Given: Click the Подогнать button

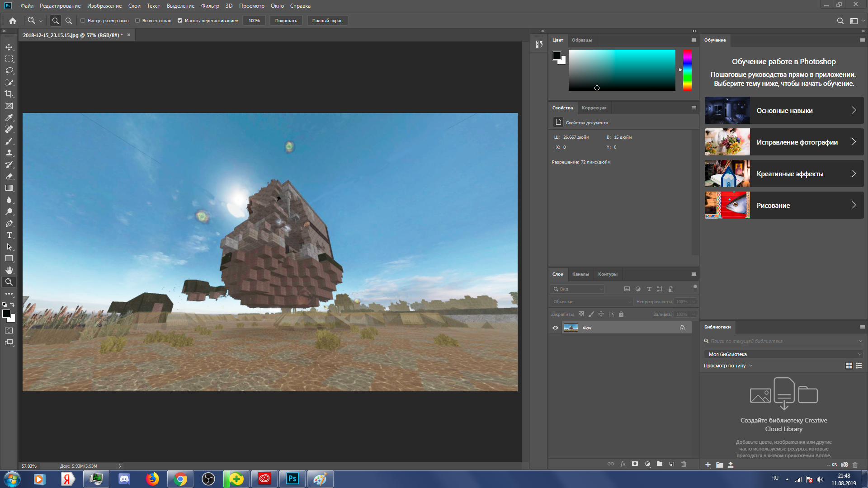Looking at the screenshot, I should [x=286, y=20].
